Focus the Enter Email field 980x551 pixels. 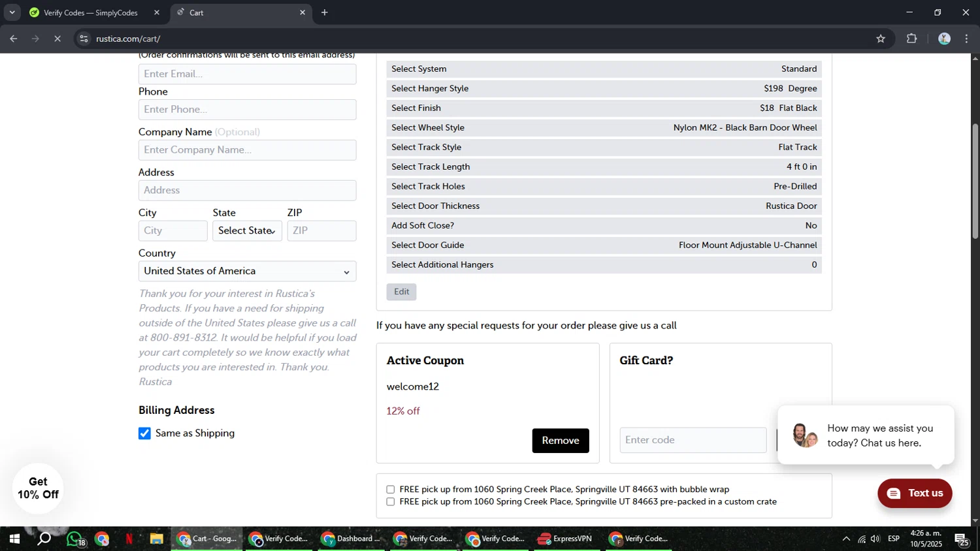point(248,74)
